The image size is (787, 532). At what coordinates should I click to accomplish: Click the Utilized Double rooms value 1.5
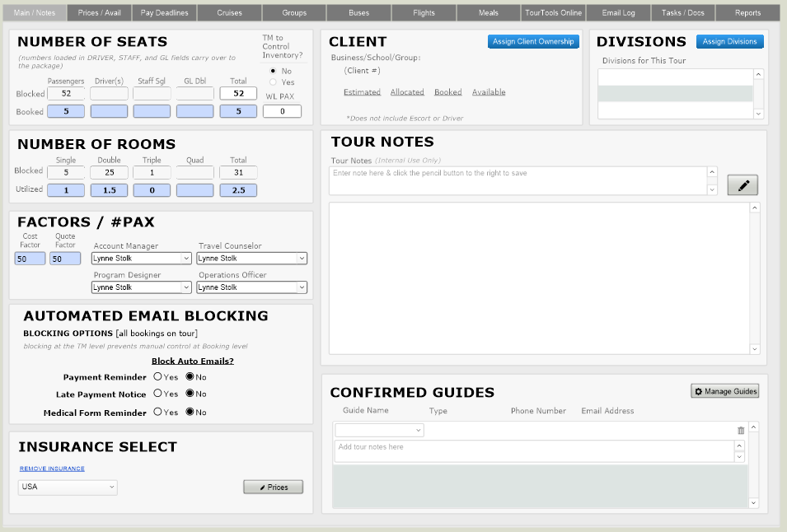click(109, 190)
